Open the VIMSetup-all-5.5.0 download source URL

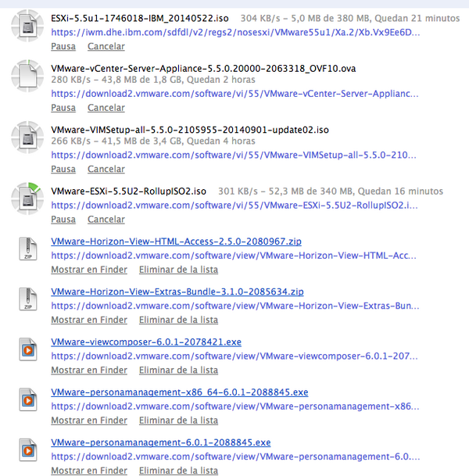[234, 155]
